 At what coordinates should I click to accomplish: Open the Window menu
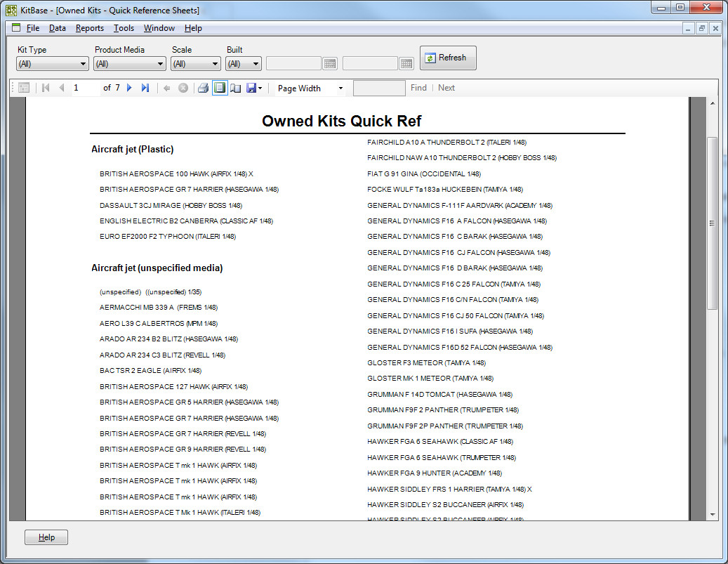(x=159, y=28)
